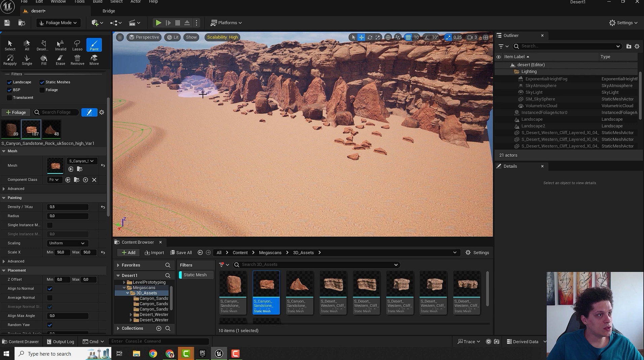Image resolution: width=644 pixels, height=360 pixels.
Task: Click the Reapply foliage tool
Action: pos(10,59)
